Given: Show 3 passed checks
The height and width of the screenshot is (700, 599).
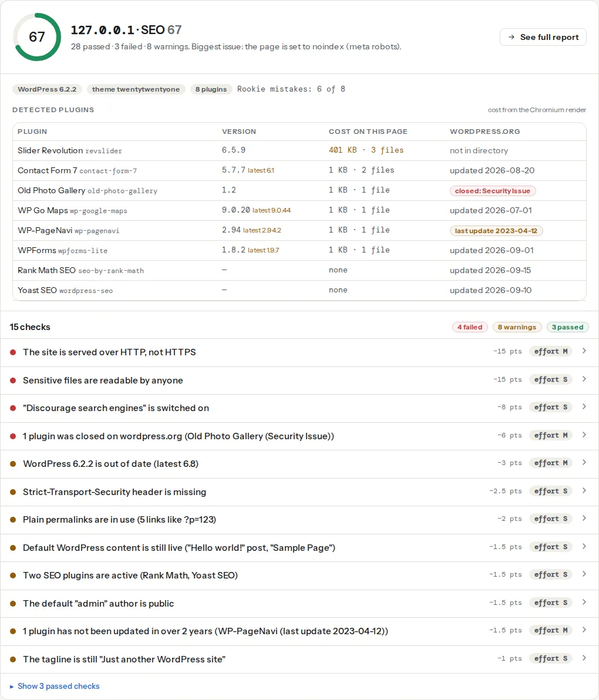Looking at the screenshot, I should [x=55, y=686].
